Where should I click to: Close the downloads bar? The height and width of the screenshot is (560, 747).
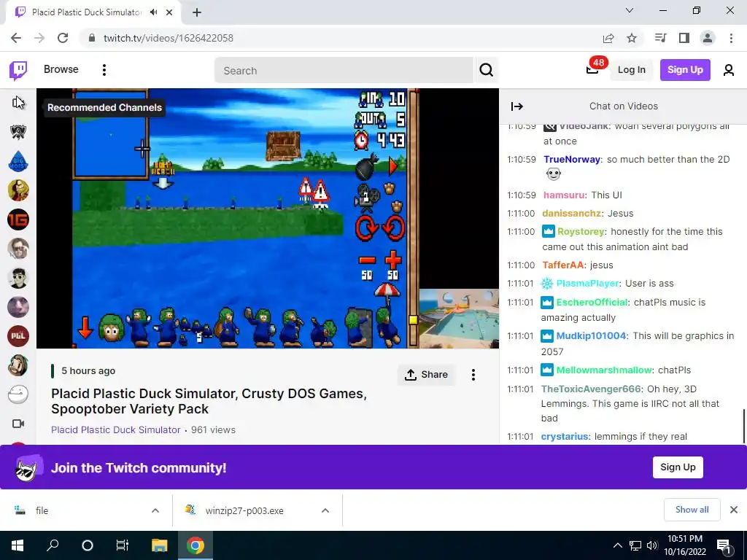click(x=734, y=510)
